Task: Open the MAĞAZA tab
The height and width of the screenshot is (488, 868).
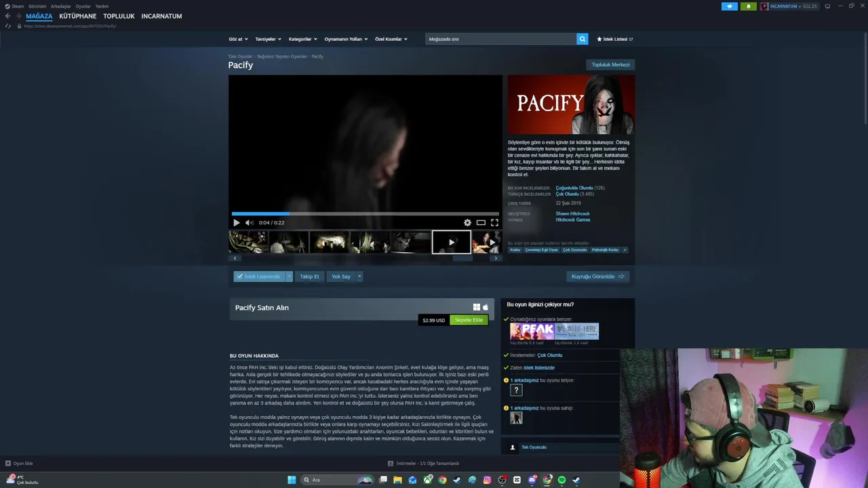Action: coord(39,16)
